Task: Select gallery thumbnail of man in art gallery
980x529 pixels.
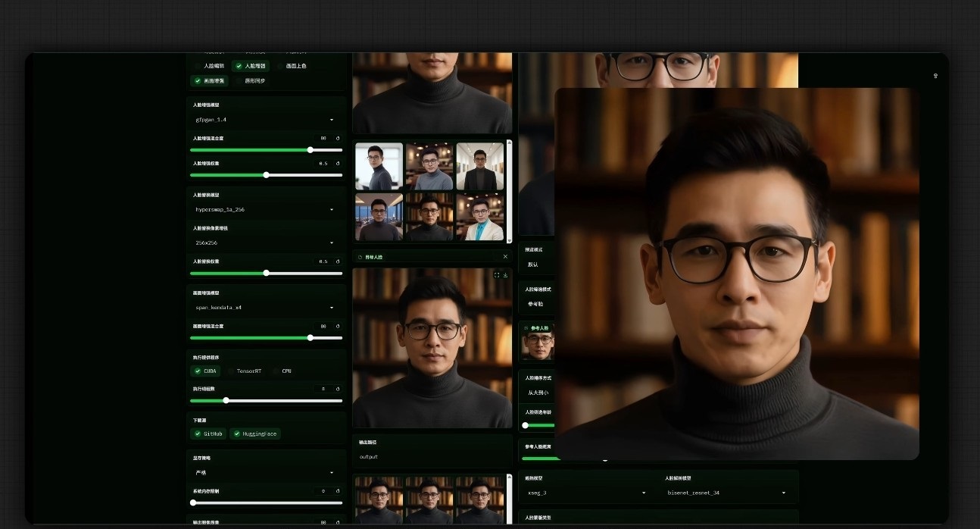Action: [x=480, y=166]
